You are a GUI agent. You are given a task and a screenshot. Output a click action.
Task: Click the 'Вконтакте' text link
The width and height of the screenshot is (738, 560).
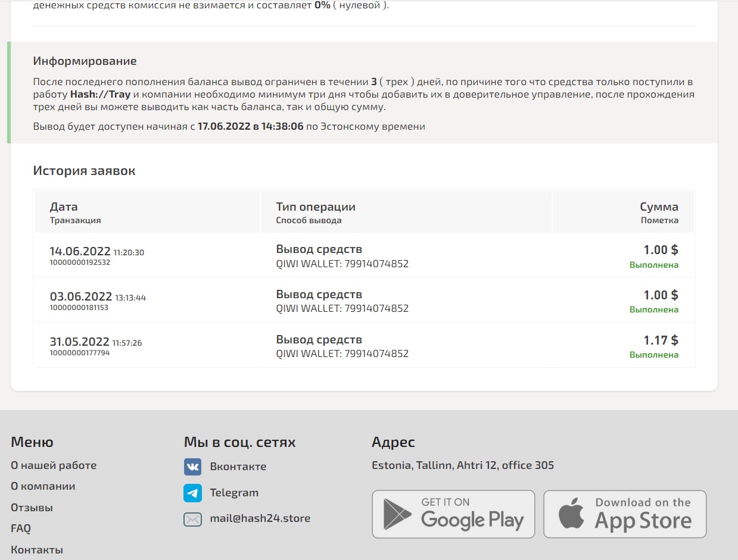(238, 467)
